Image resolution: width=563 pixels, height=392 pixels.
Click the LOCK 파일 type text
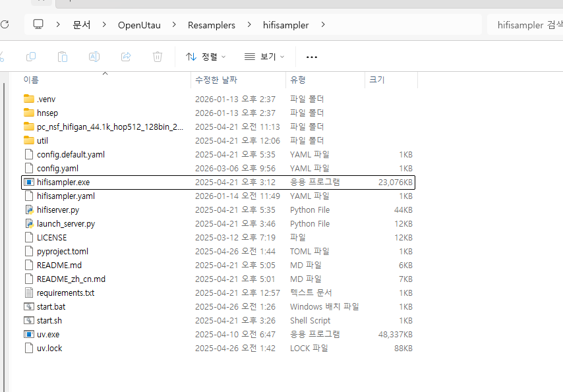click(309, 348)
